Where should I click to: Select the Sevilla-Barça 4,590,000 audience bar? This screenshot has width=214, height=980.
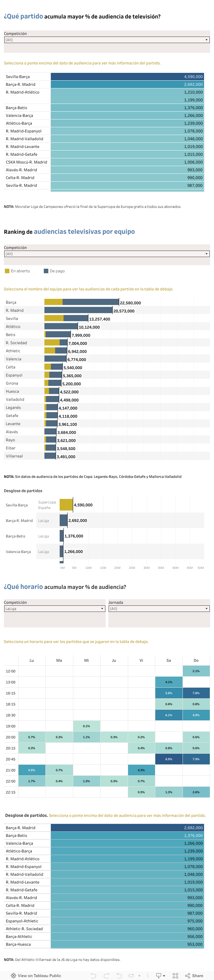pyautogui.click(x=127, y=76)
